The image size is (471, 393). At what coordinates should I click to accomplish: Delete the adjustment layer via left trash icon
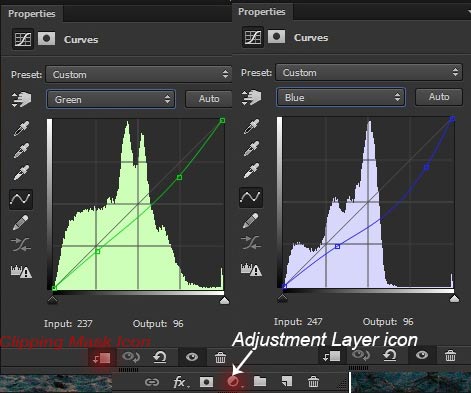220,358
